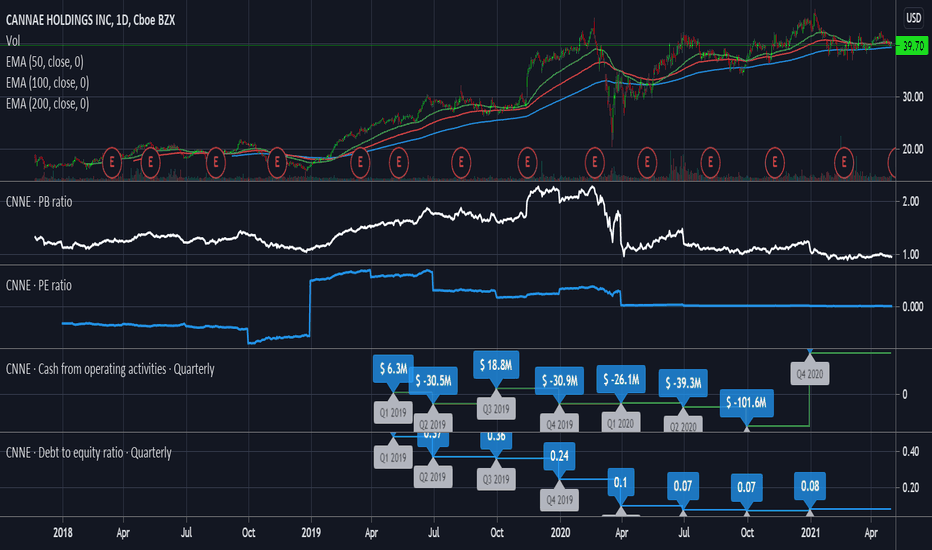Click the Q1 2020 tag under $ -26.1M

coord(621,422)
